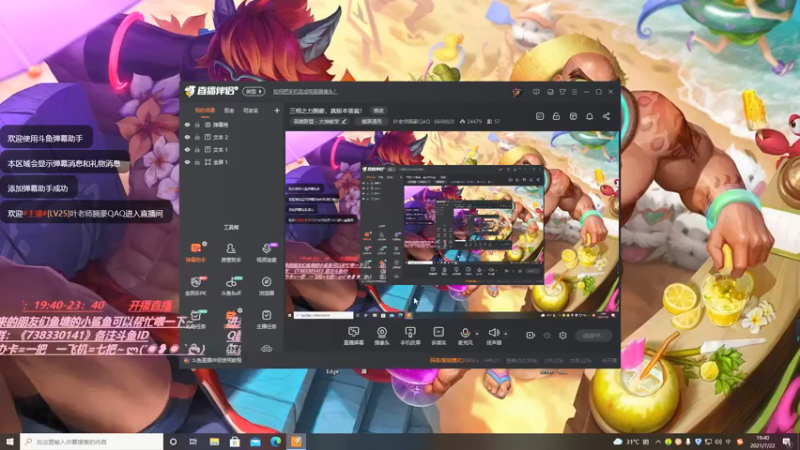The image size is (800, 450).
Task: Open the danmaku window icon in stream header
Action: pyautogui.click(x=540, y=116)
